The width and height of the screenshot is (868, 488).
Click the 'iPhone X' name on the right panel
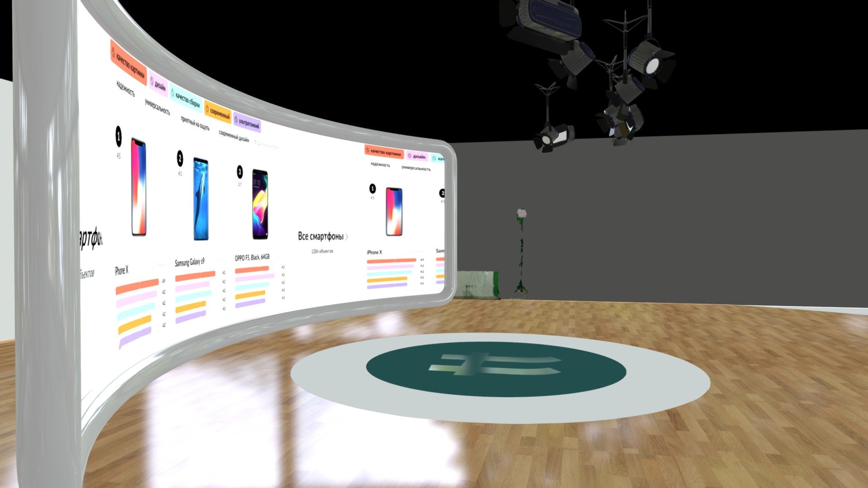374,252
